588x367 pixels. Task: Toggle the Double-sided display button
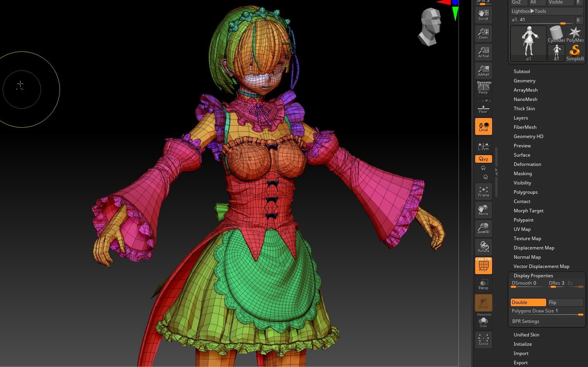tap(528, 302)
